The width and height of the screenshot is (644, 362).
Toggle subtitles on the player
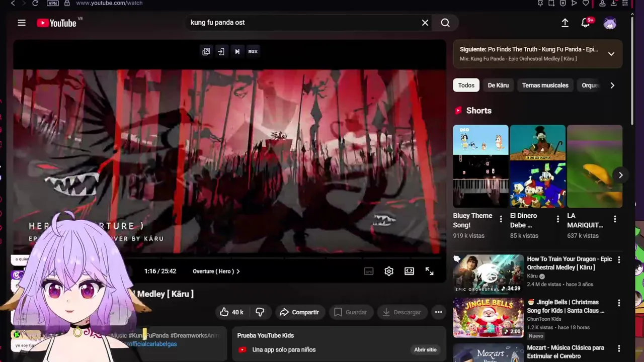(369, 271)
